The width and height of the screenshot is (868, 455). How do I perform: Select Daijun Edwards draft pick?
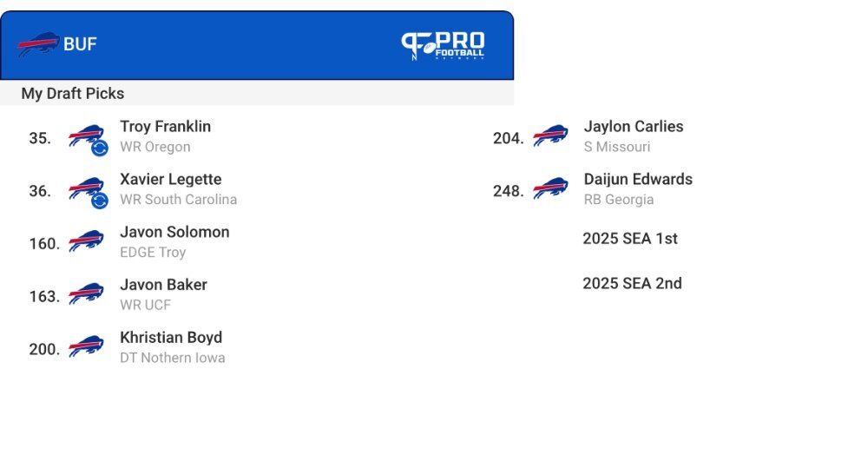(x=638, y=188)
